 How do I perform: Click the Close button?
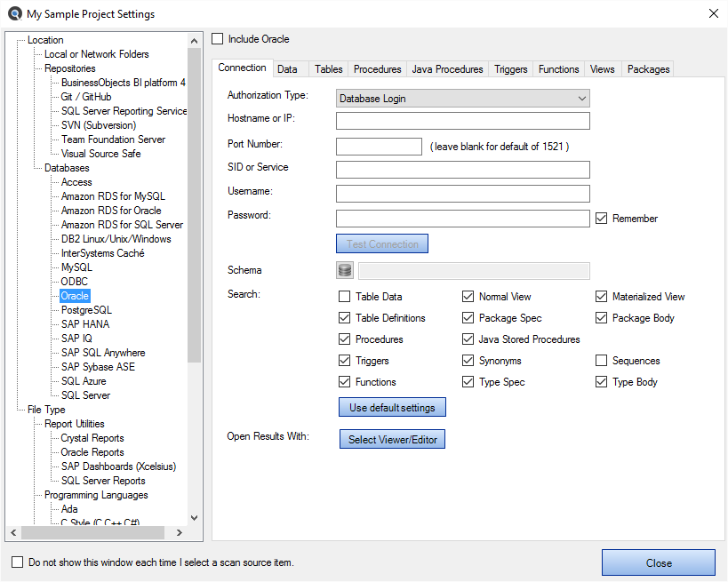click(659, 562)
